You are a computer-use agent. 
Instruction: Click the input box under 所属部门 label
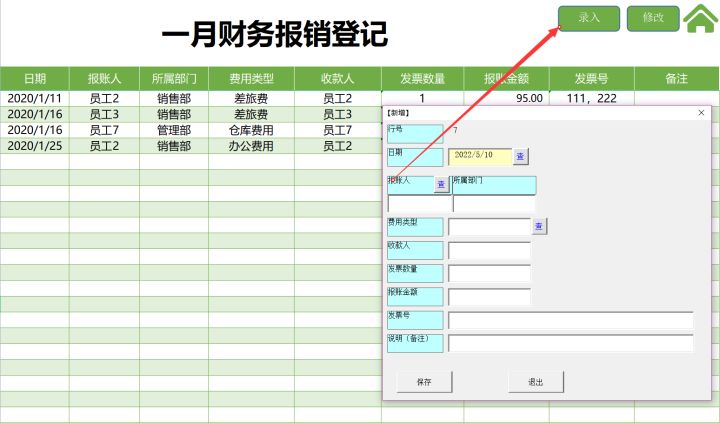(x=494, y=204)
